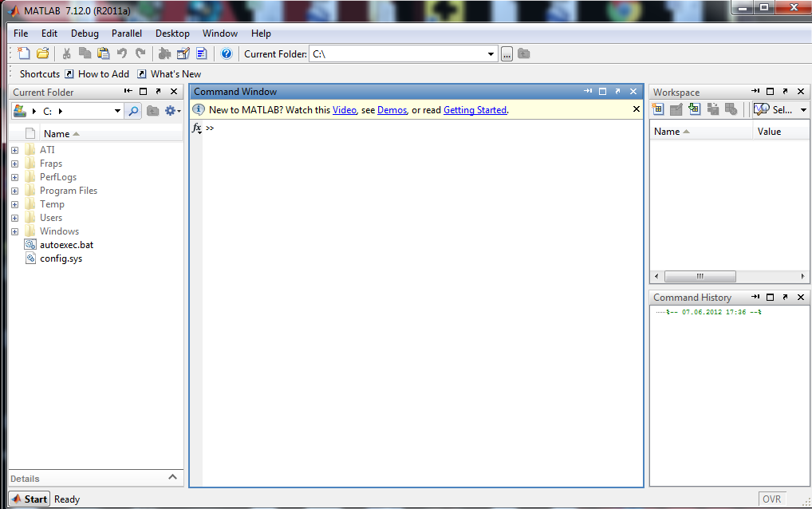Import data icon in Workspace toolbar
812x509 pixels.
[695, 109]
